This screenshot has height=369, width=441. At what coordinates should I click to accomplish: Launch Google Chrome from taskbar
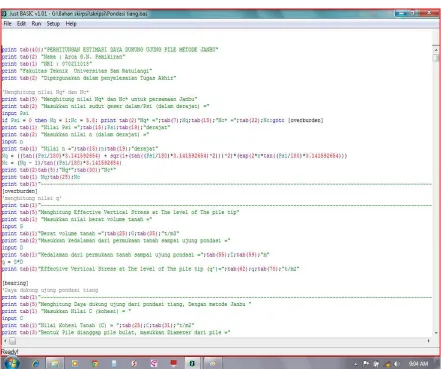tap(95, 363)
